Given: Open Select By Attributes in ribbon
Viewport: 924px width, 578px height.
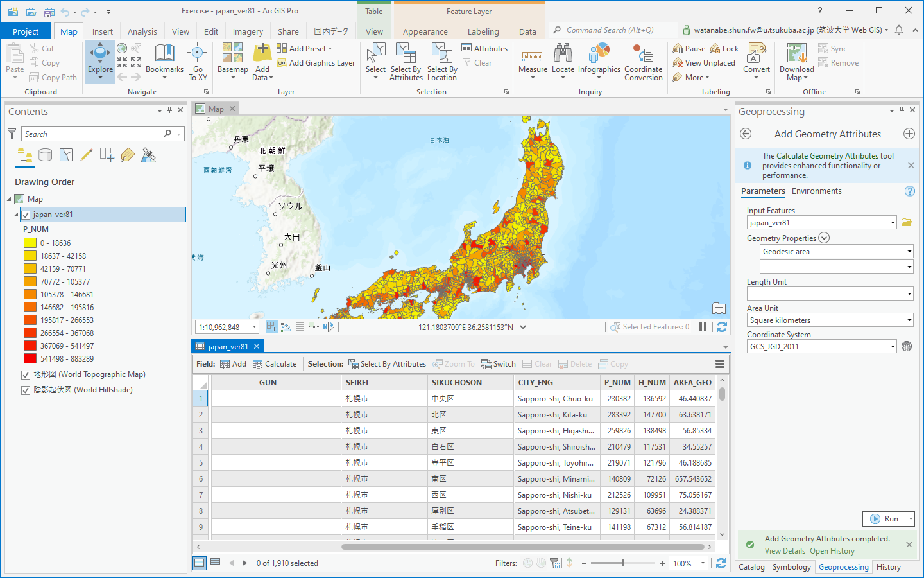Looking at the screenshot, I should click(x=406, y=62).
